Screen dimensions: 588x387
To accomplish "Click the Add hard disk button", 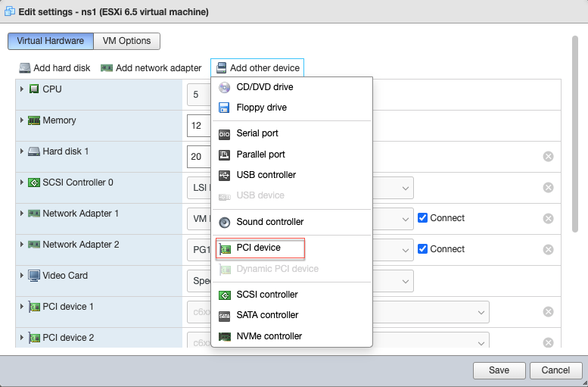I will point(54,68).
